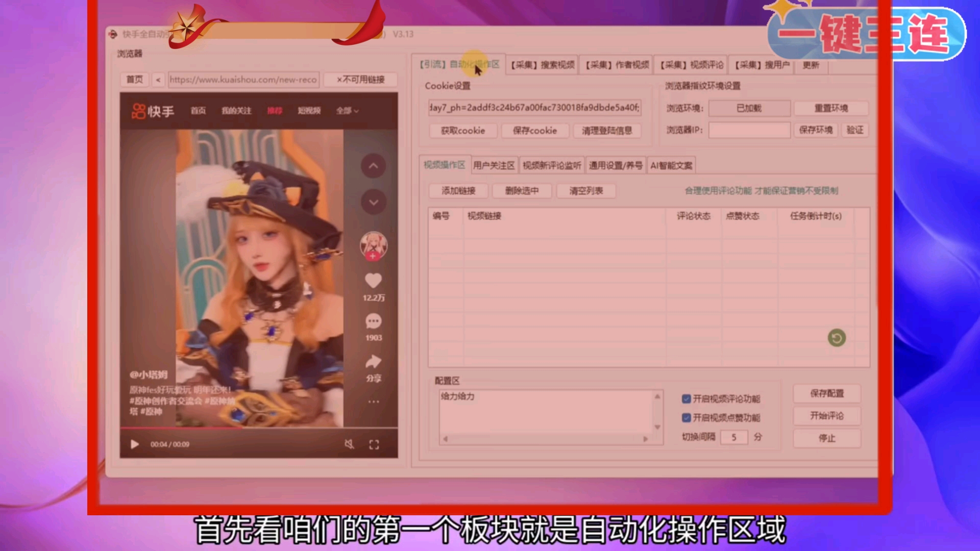
Task: Open the three-dot more options on video
Action: coord(374,402)
